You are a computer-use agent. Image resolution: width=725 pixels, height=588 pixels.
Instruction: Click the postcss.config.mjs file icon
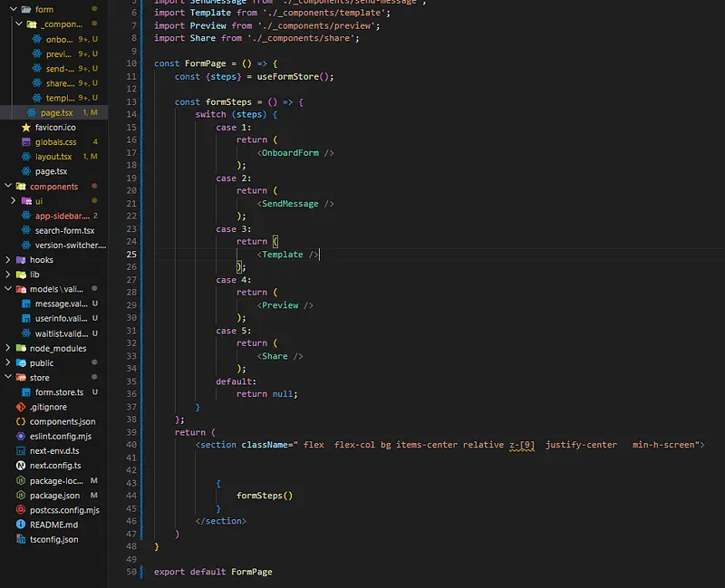(21, 510)
